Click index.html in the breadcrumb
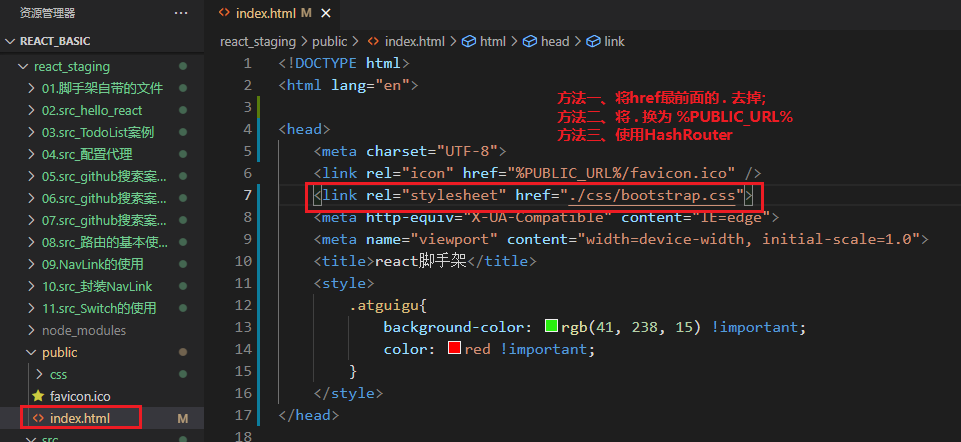The image size is (961, 442). click(x=414, y=41)
